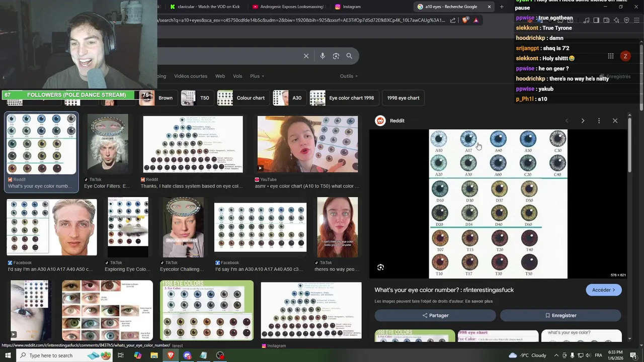
Task: Select the Colour chart filter chip
Action: (243, 98)
